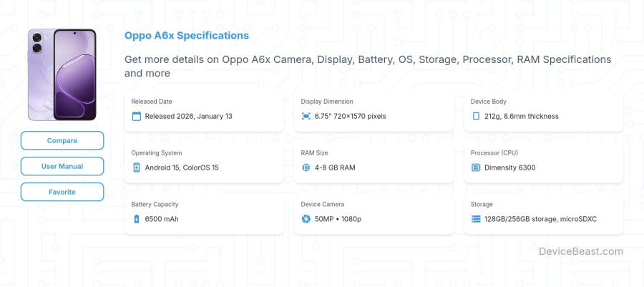Select text '6500 mAh'
Viewport: 644px width, 287px height.
(x=162, y=219)
